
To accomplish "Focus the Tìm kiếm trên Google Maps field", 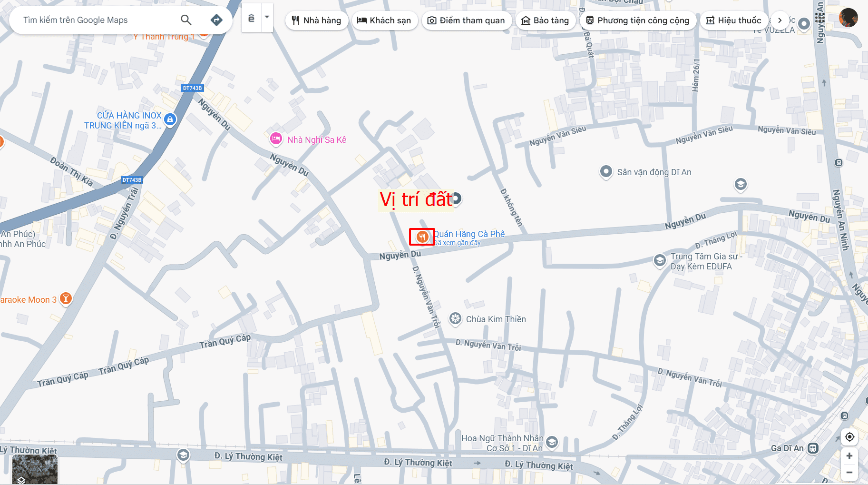I will pyautogui.click(x=95, y=20).
